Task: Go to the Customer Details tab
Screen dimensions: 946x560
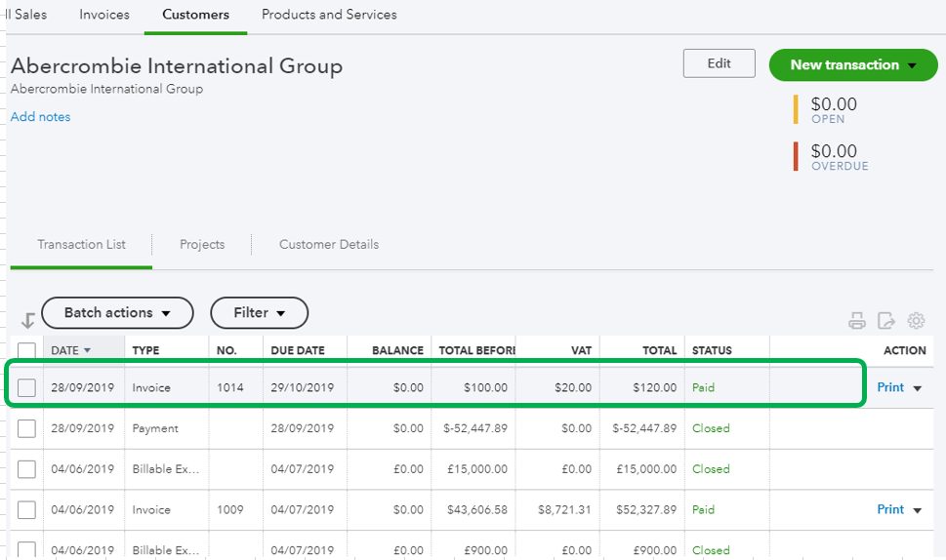Action: coord(329,245)
